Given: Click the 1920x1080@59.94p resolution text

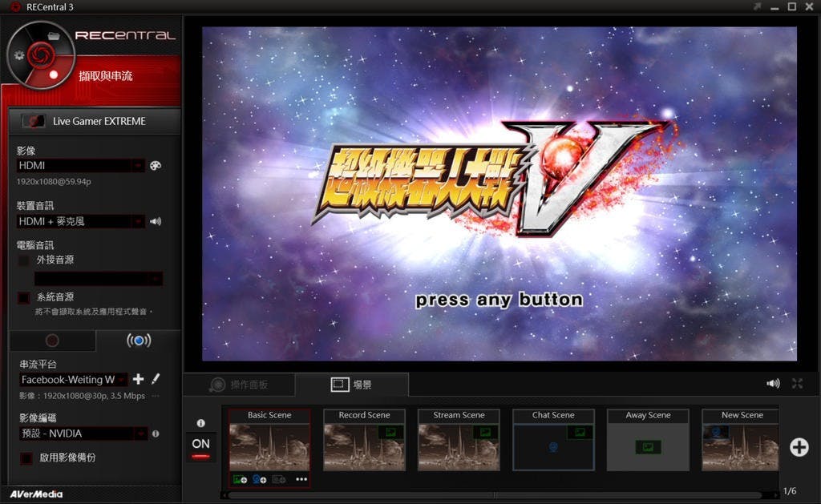Looking at the screenshot, I should tap(54, 182).
